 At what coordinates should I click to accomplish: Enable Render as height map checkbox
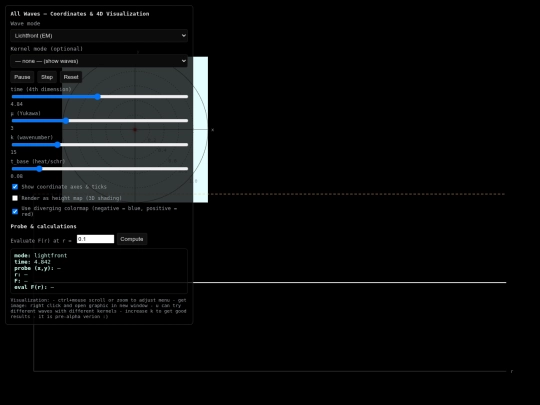(x=15, y=198)
